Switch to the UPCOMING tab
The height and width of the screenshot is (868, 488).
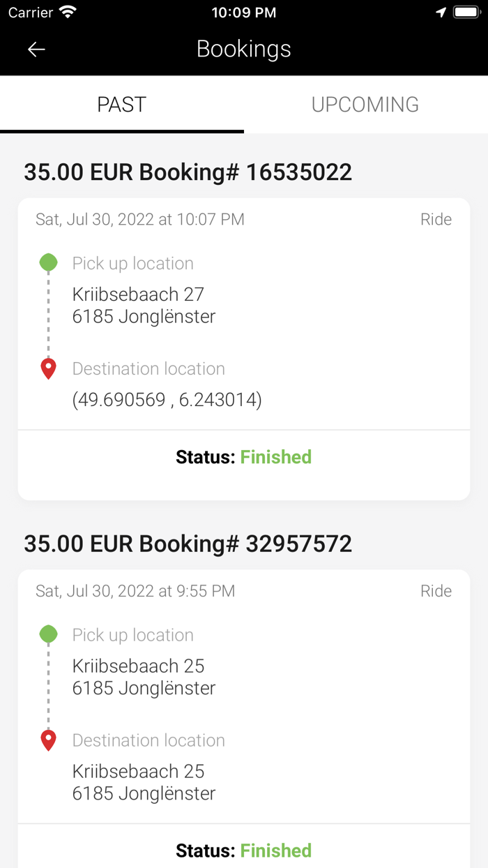(365, 105)
